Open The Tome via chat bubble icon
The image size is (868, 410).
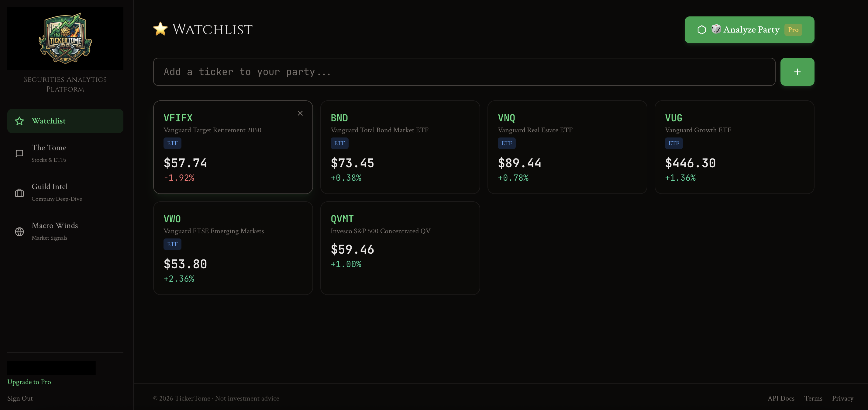point(19,153)
